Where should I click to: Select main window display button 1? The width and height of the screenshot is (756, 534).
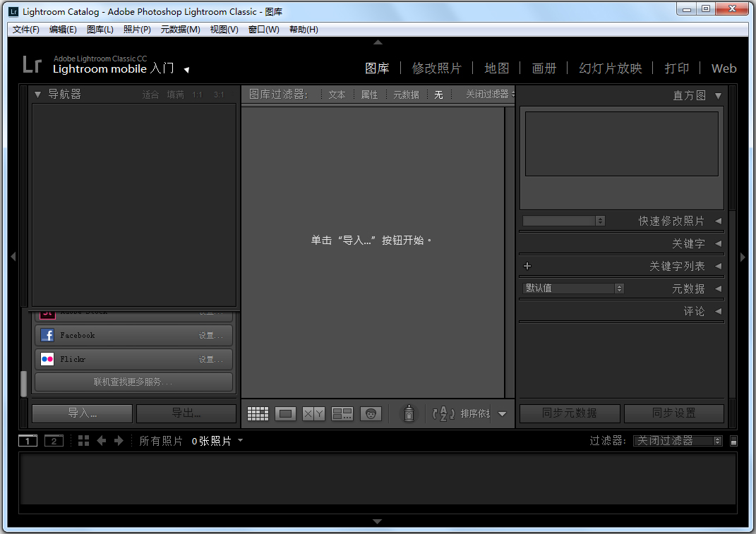pyautogui.click(x=28, y=440)
